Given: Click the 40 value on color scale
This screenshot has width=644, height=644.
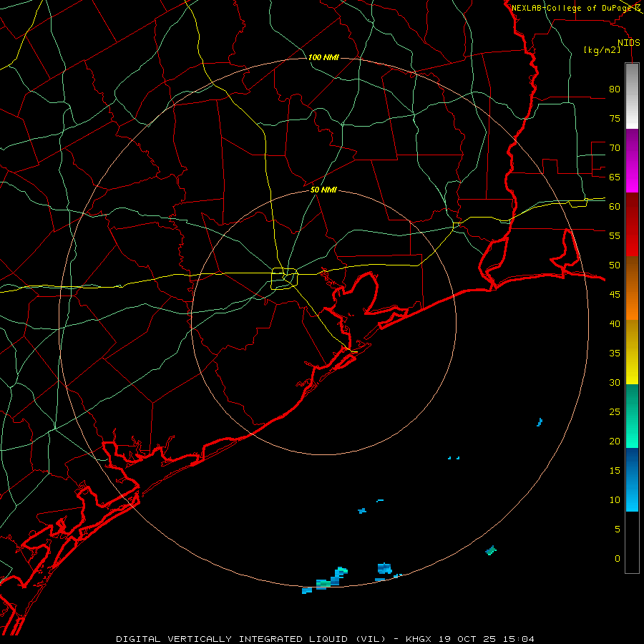Looking at the screenshot, I should pos(615,324).
